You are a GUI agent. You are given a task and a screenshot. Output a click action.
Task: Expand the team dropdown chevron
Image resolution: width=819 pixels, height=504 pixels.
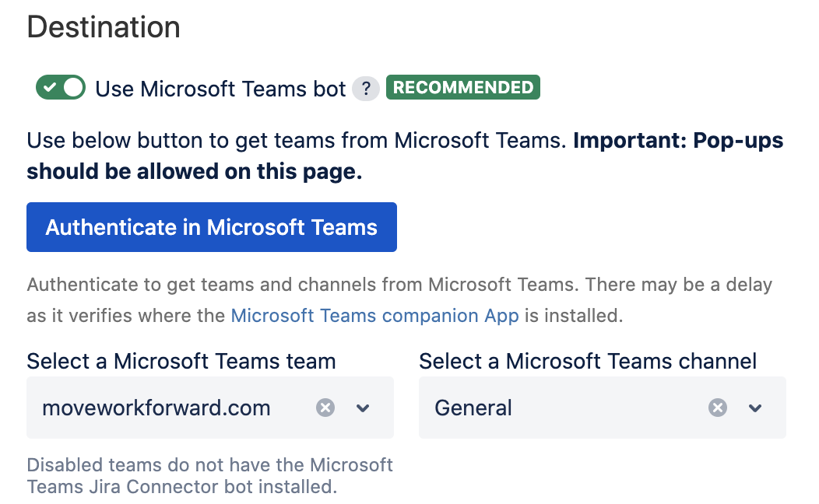[363, 408]
